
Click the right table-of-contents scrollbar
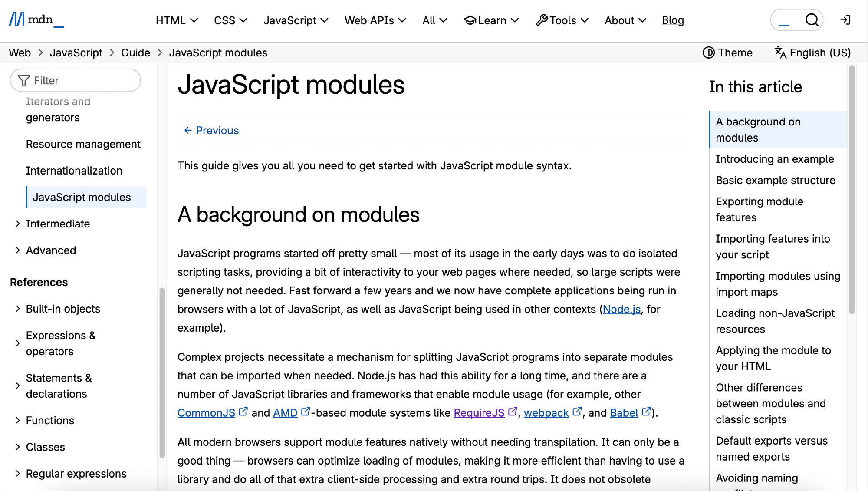pyautogui.click(x=852, y=189)
